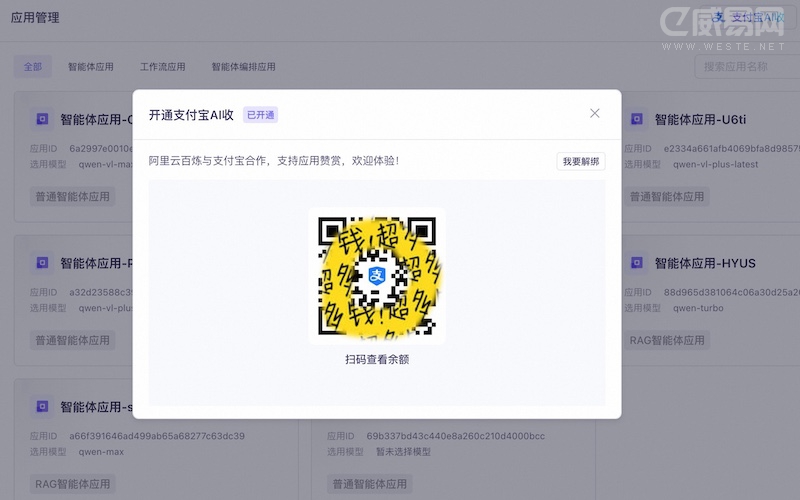Screen dimensions: 800x500
Task: Close the 开通支付宝AI收 dialog
Action: (x=595, y=114)
